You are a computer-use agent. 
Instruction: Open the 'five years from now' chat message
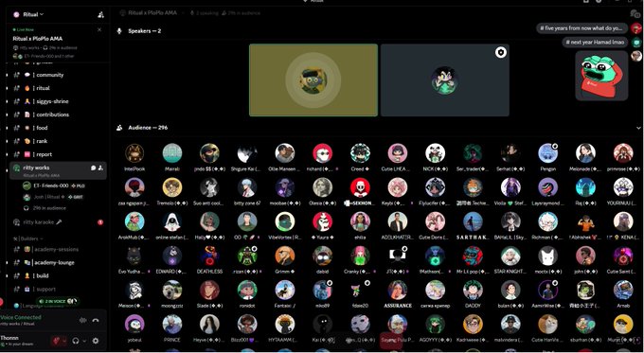(581, 28)
